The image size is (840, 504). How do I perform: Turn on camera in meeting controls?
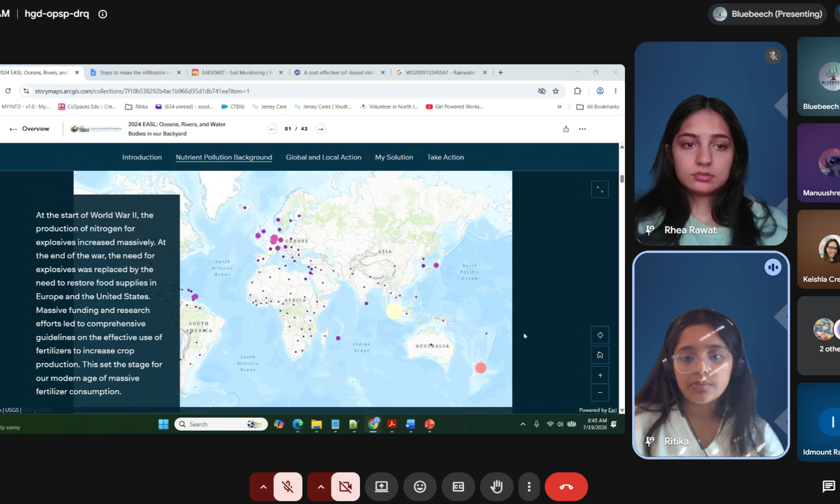point(345,487)
